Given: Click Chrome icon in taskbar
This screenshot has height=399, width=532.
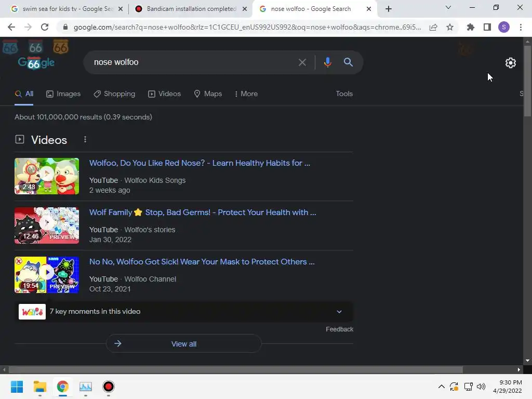Looking at the screenshot, I should pyautogui.click(x=62, y=387).
